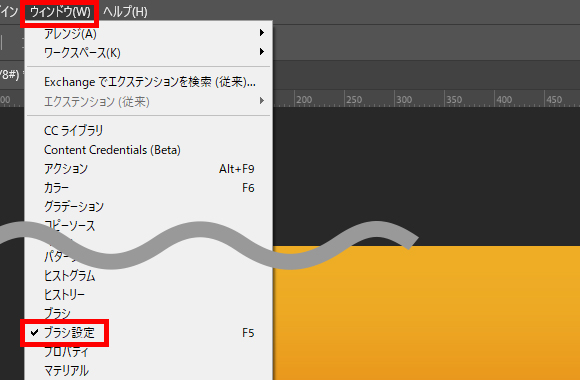The height and width of the screenshot is (380, 580).
Task: Expand the アレンジ(A) submenu arrow
Action: 262,33
